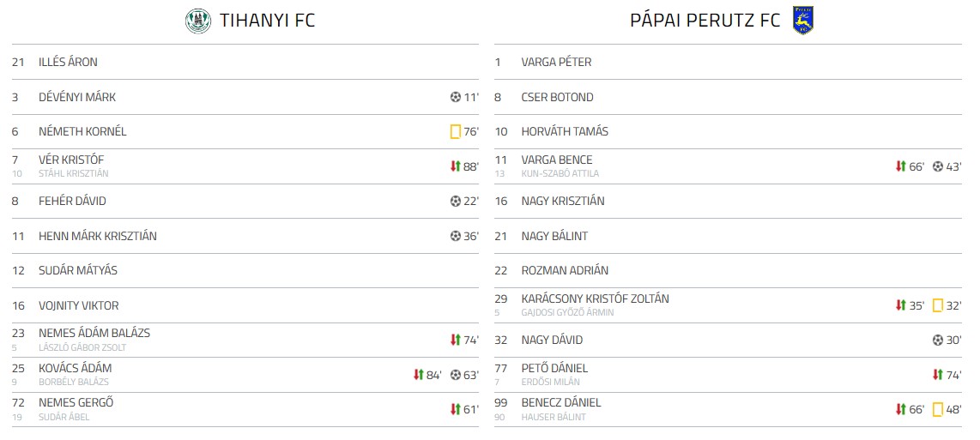Click the yellow card for Karácsony Kristóf Zoltán

pyautogui.click(x=938, y=305)
